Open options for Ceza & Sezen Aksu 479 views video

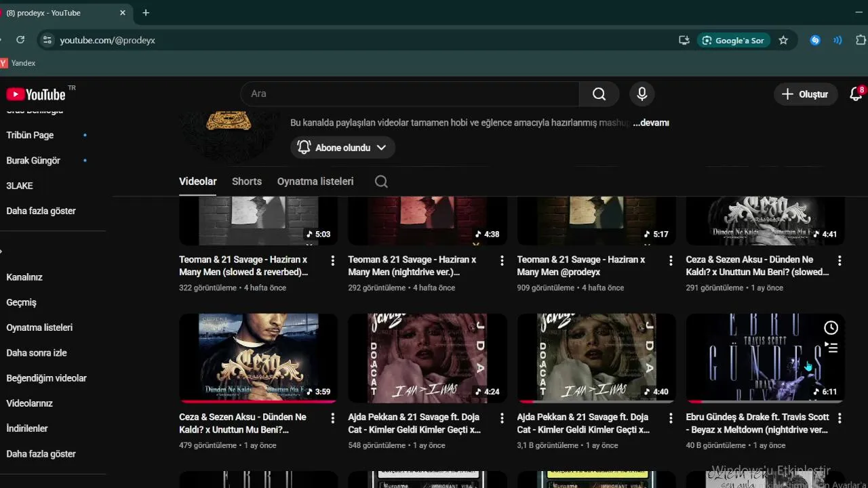coord(332,418)
